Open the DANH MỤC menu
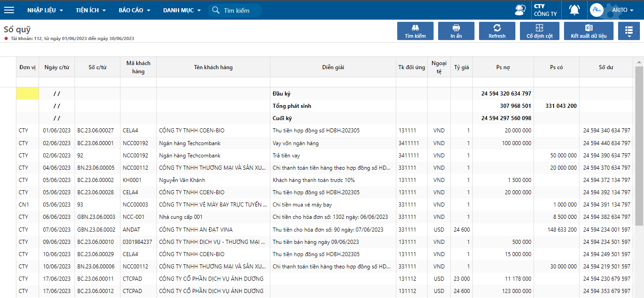The height and width of the screenshot is (298, 644). click(182, 10)
